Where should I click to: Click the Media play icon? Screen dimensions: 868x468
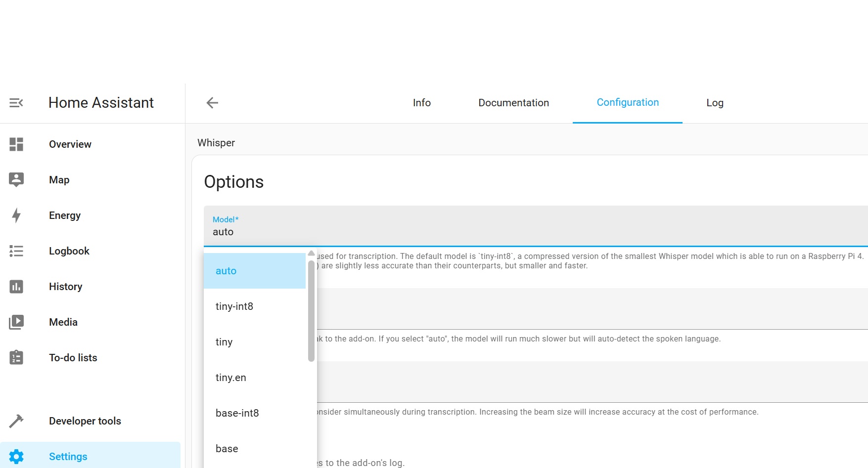[16, 322]
